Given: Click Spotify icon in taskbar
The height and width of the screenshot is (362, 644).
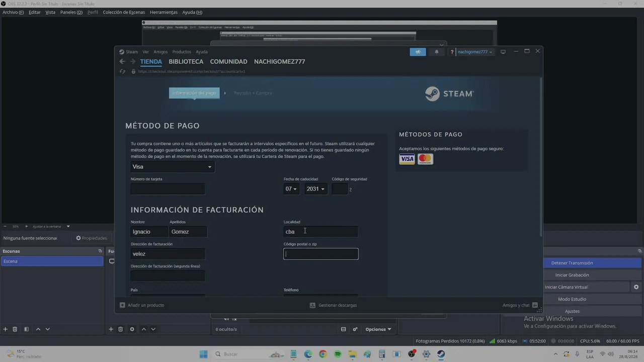Looking at the screenshot, I should point(338,354).
